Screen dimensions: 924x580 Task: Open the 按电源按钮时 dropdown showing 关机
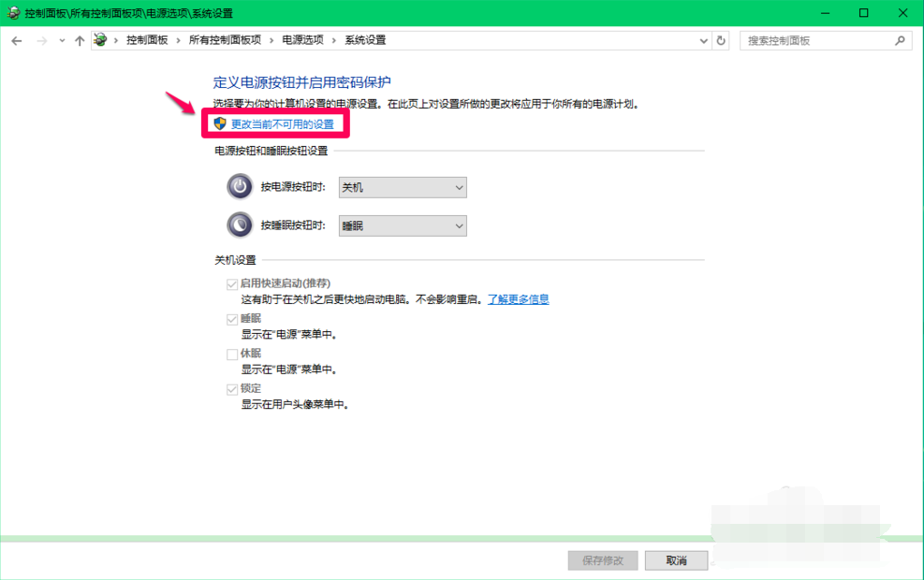pos(403,188)
